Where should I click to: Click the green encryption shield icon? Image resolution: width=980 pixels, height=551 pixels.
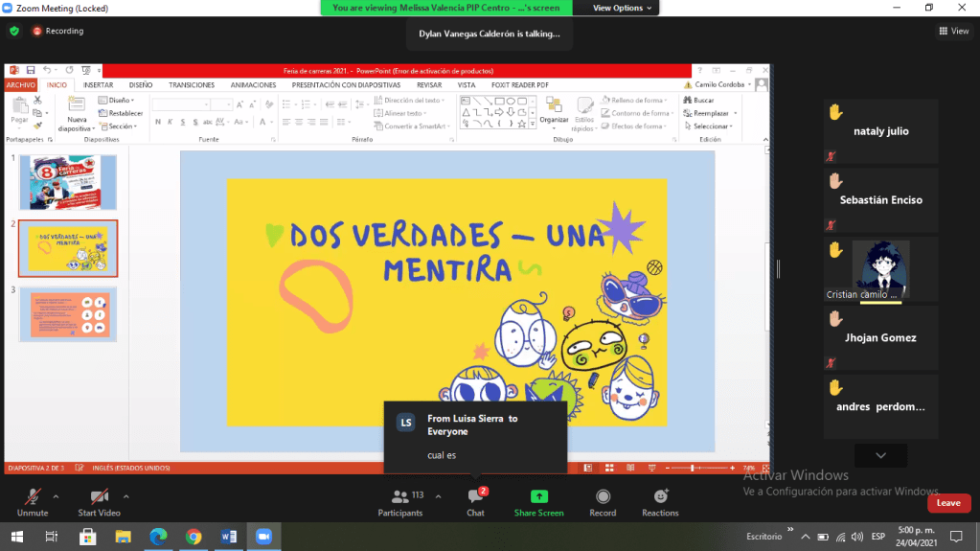14,31
